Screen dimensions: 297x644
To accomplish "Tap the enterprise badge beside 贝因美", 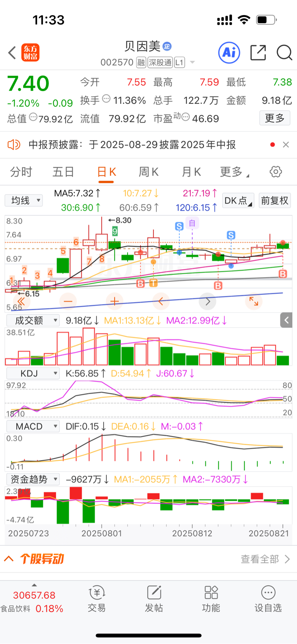I will point(167,46).
